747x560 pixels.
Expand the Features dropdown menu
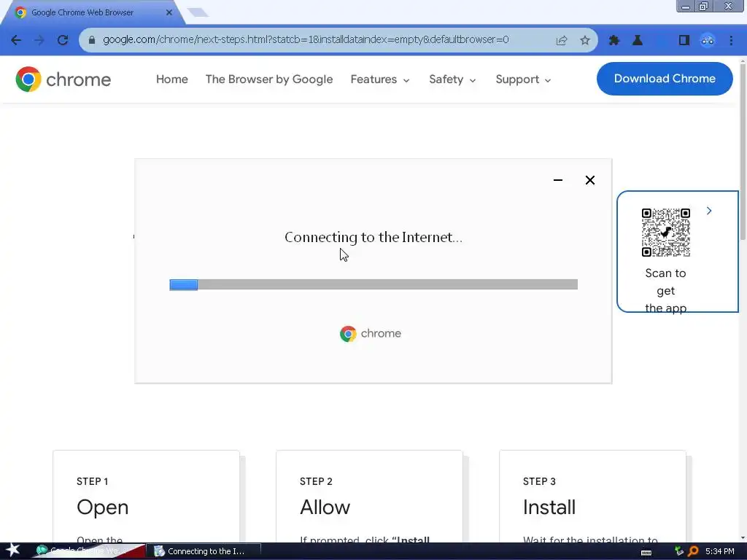coord(379,79)
